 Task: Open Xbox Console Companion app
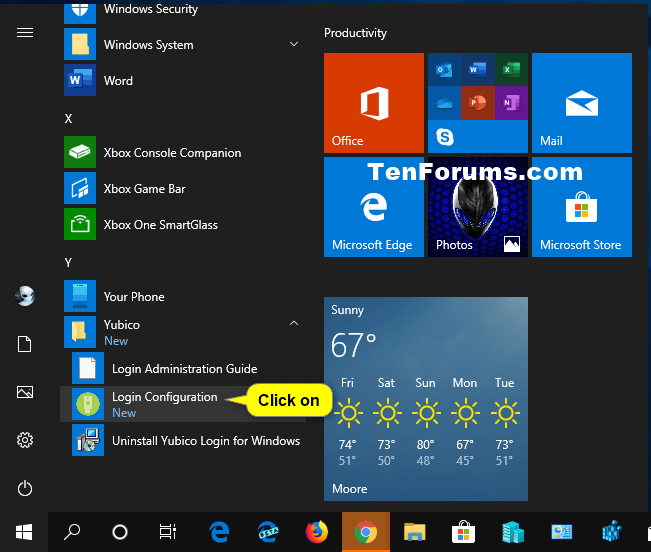tap(183, 152)
